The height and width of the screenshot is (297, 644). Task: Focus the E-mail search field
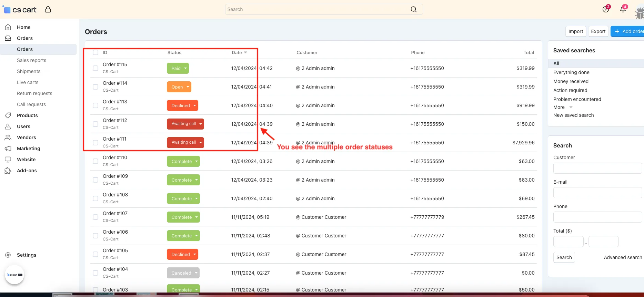pyautogui.click(x=597, y=193)
